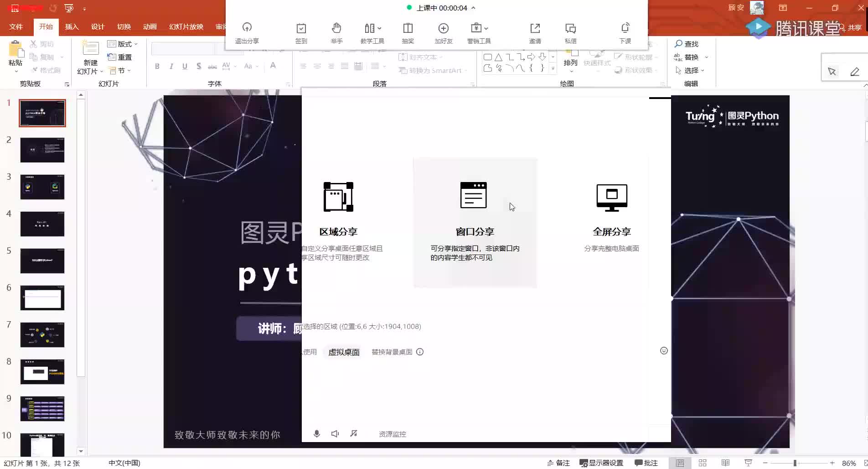Toggle strikethrough formatting

pos(212,67)
